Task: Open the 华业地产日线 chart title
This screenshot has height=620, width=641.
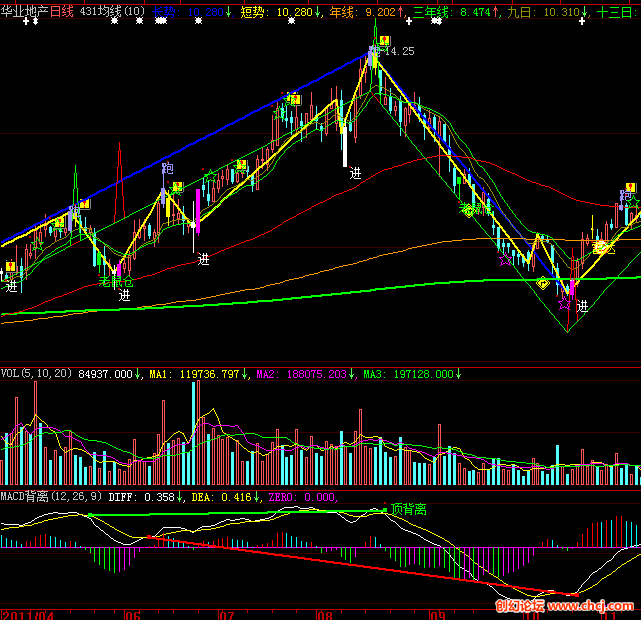Action: click(x=38, y=12)
